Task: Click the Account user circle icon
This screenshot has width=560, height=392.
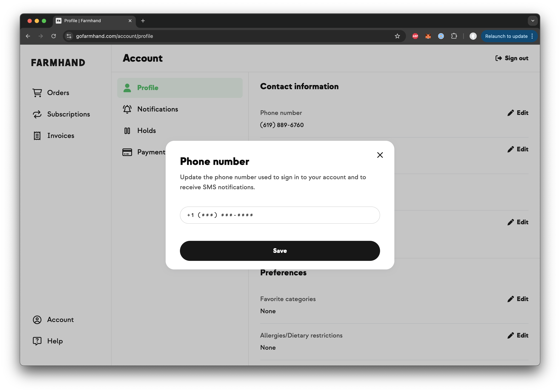Action: pos(37,320)
